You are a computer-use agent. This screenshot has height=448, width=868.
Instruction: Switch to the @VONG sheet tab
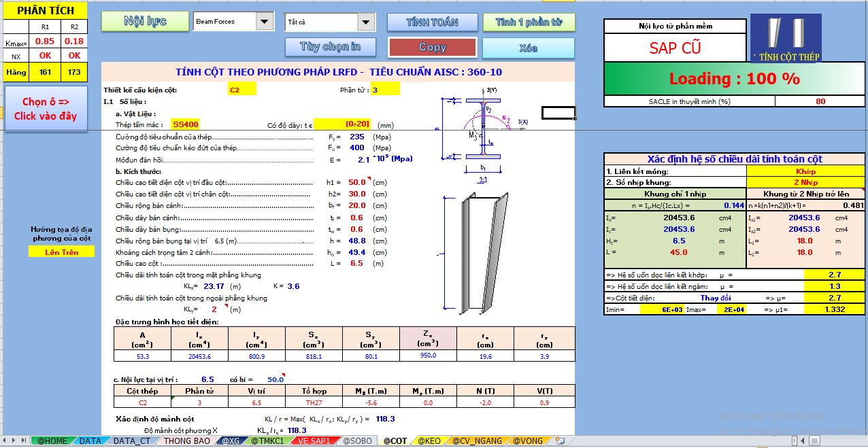(x=528, y=441)
